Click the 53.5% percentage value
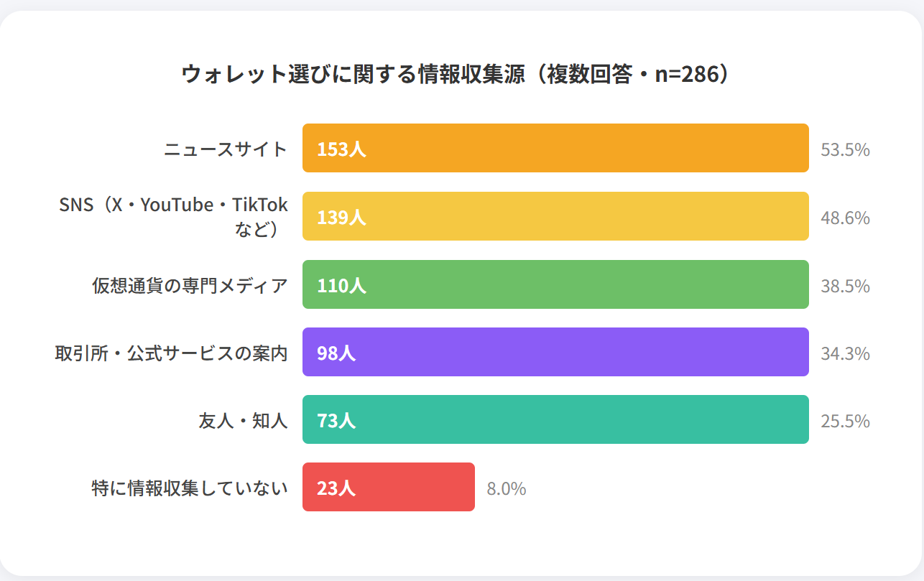Viewport: 924px width, 581px height. coord(845,150)
